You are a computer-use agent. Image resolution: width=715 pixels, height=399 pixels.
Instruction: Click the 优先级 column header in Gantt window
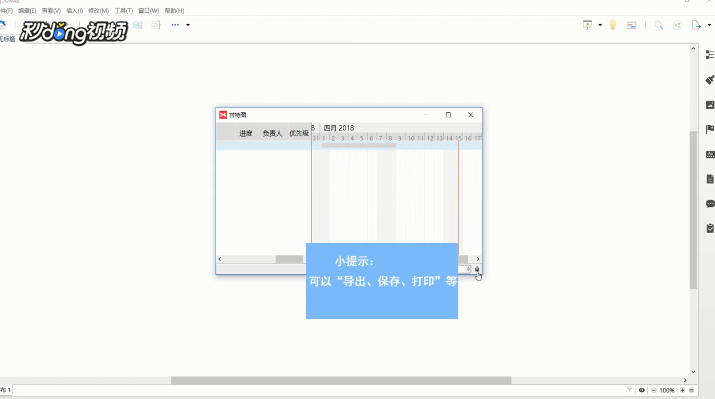[299, 133]
